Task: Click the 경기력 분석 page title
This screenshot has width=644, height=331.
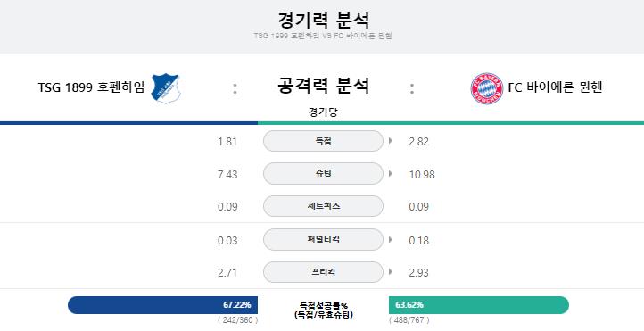Action: (323, 21)
